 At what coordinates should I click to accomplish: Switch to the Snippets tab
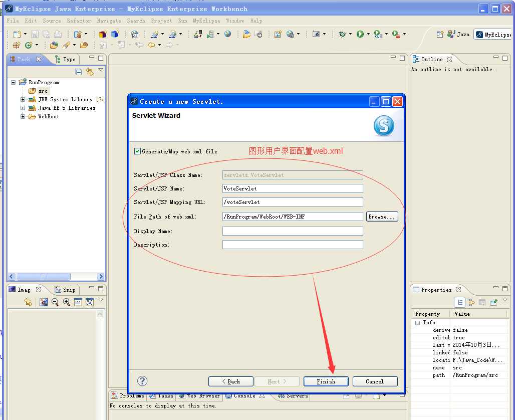pyautogui.click(x=65, y=290)
